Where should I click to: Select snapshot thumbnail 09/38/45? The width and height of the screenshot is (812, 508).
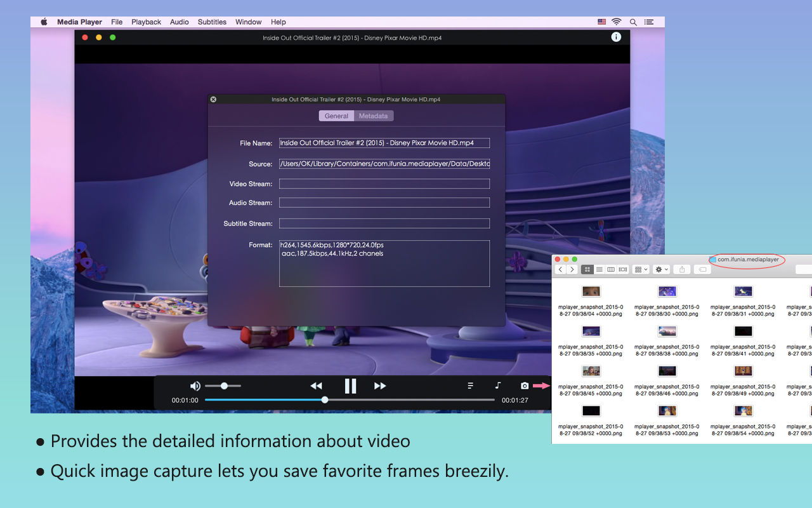click(591, 371)
